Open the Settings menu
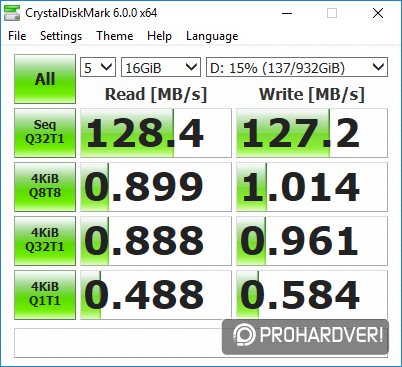 tap(61, 36)
